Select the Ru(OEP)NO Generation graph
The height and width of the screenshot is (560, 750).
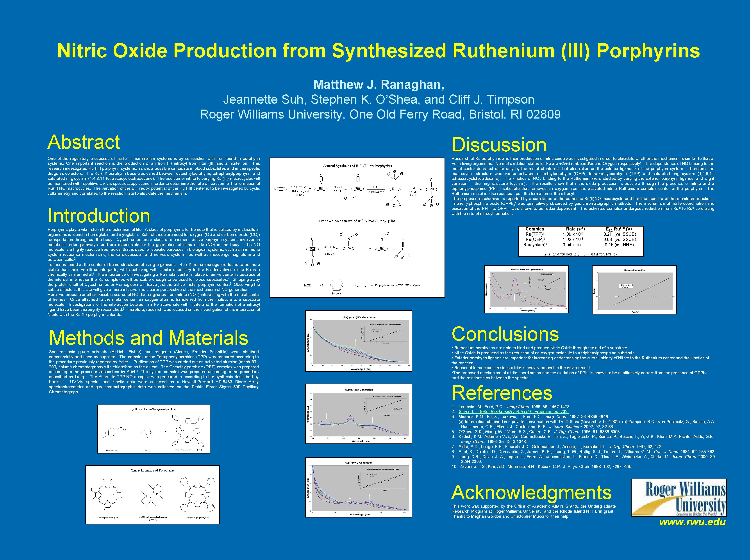tap(358, 414)
